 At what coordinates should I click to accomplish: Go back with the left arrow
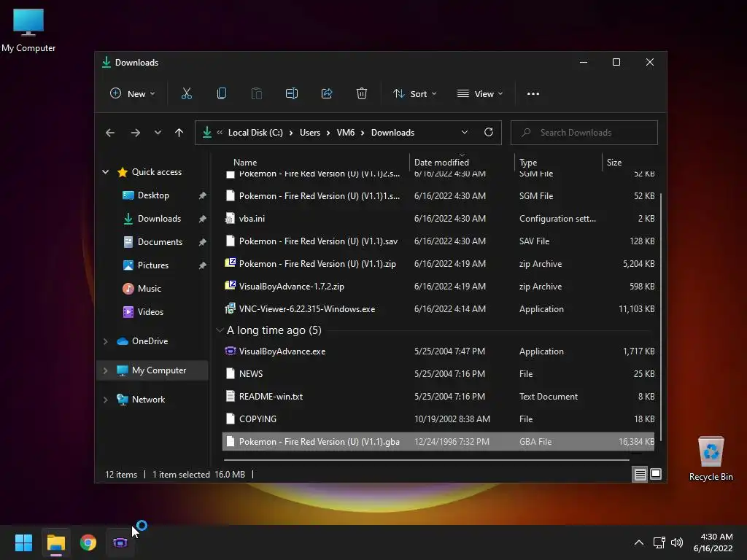(110, 133)
